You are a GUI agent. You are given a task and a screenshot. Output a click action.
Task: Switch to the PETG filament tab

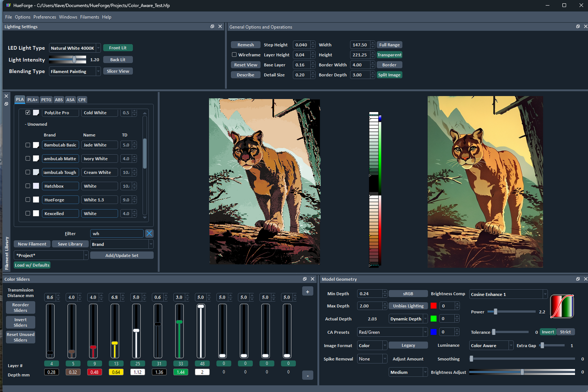(x=46, y=100)
